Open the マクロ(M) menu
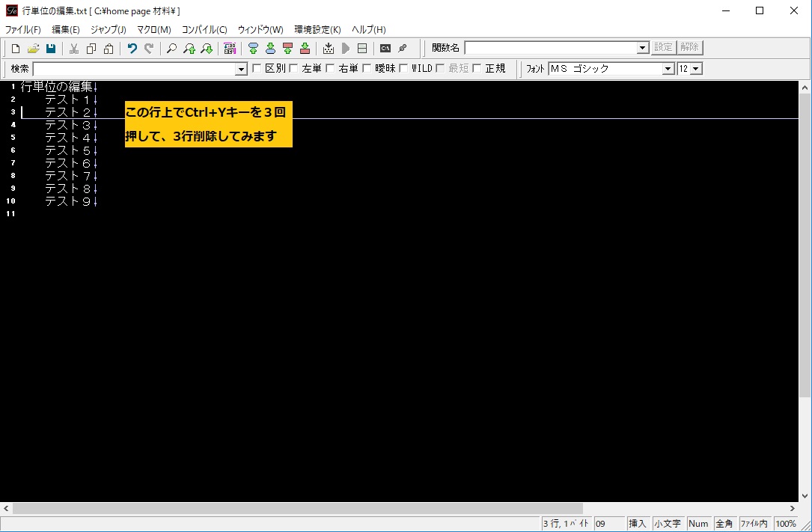The height and width of the screenshot is (532, 812). tap(153, 30)
